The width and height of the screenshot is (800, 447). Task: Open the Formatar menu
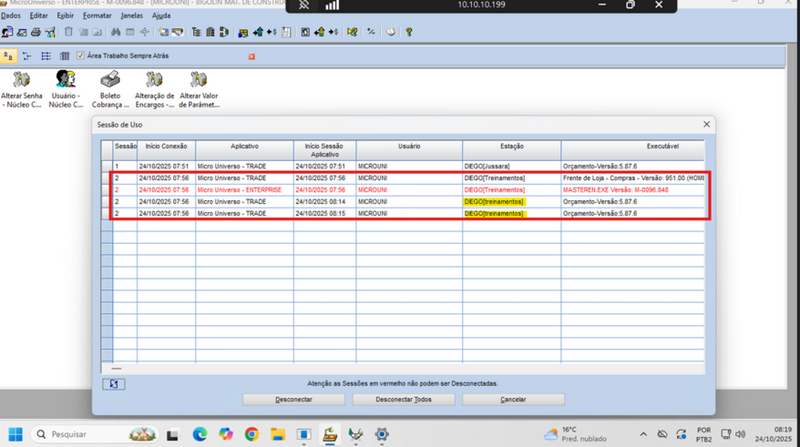pos(98,16)
